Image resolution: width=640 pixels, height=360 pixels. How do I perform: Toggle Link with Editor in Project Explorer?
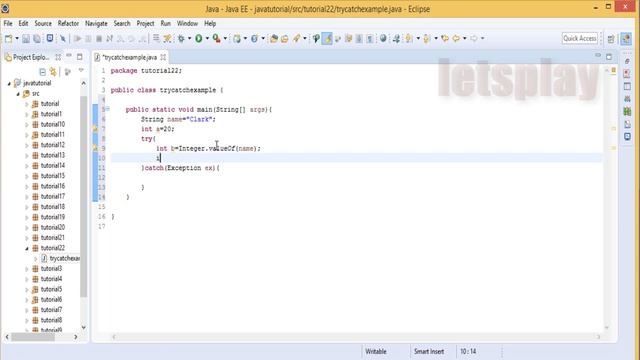pos(53,72)
